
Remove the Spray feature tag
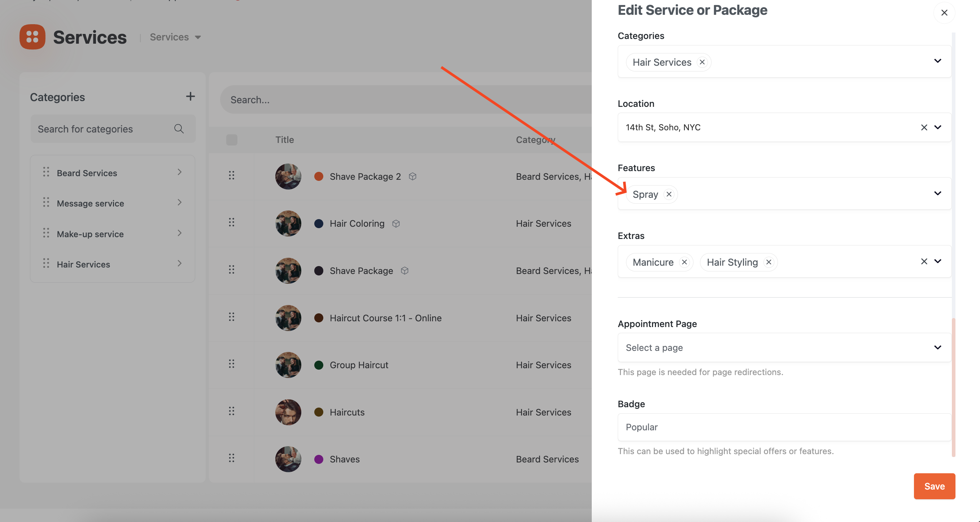[x=669, y=194]
